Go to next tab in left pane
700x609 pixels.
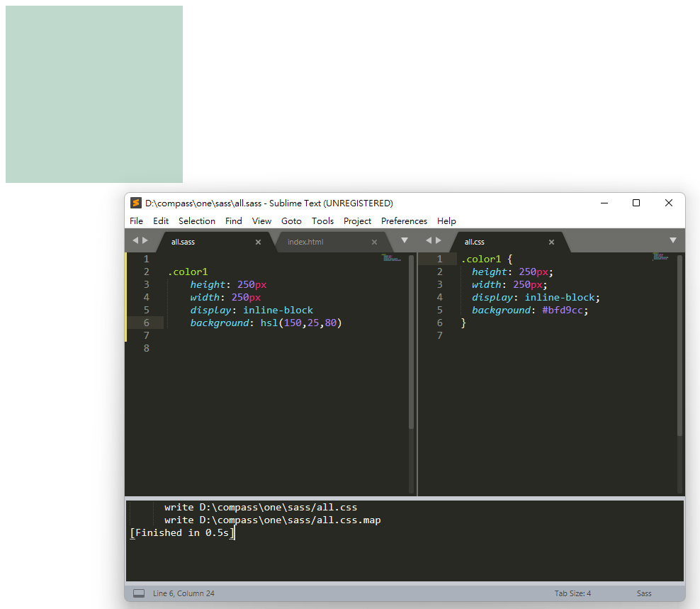145,240
